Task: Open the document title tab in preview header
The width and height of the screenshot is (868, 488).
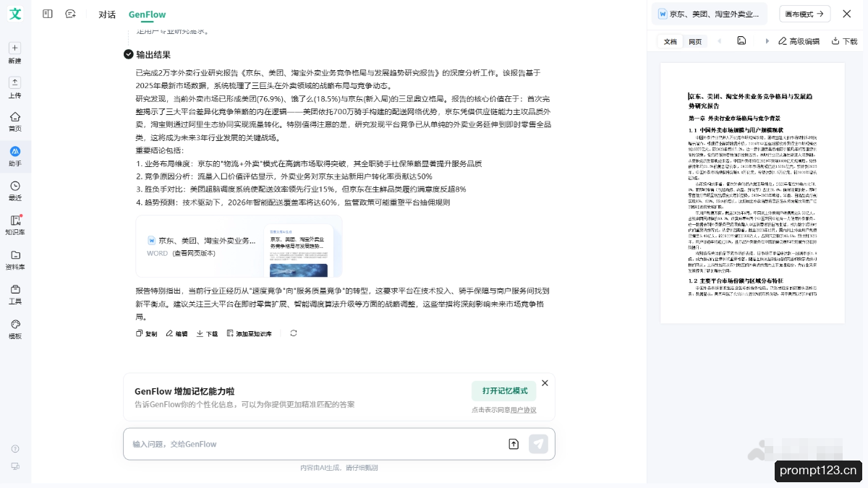Action: pos(711,14)
